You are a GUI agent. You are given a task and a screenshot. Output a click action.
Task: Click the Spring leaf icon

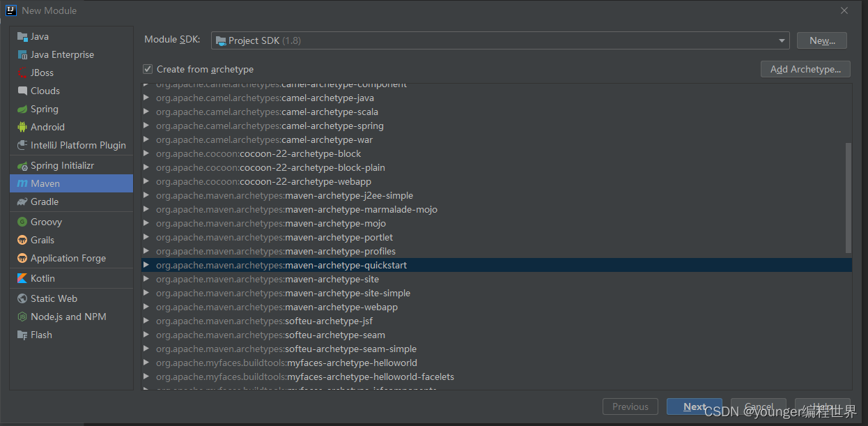coord(22,109)
